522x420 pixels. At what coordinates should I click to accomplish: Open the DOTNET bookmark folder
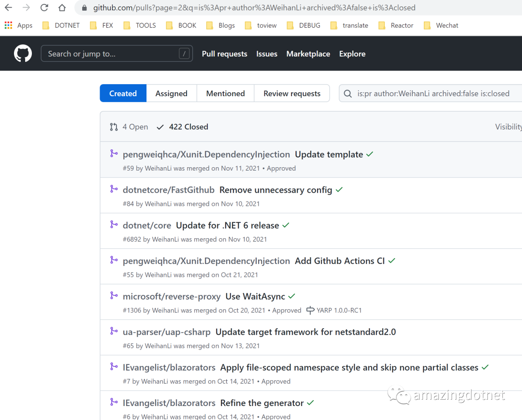(x=61, y=25)
